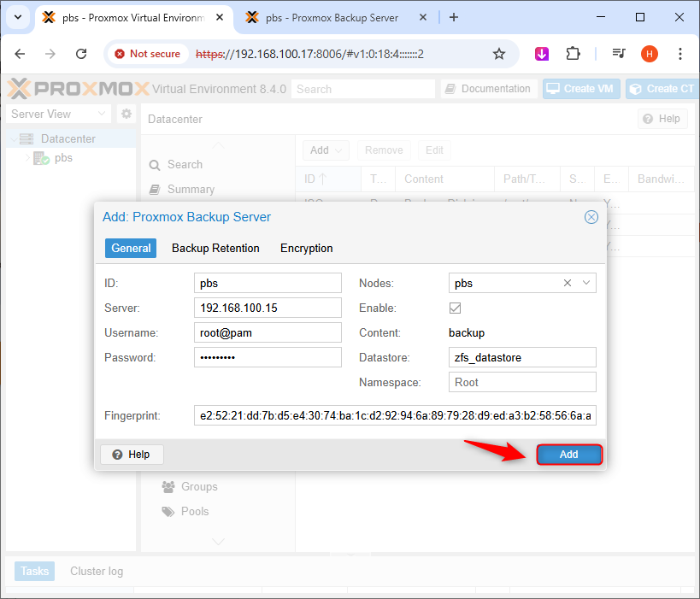
Task: Open the Backup Retention tab
Action: pyautogui.click(x=215, y=248)
